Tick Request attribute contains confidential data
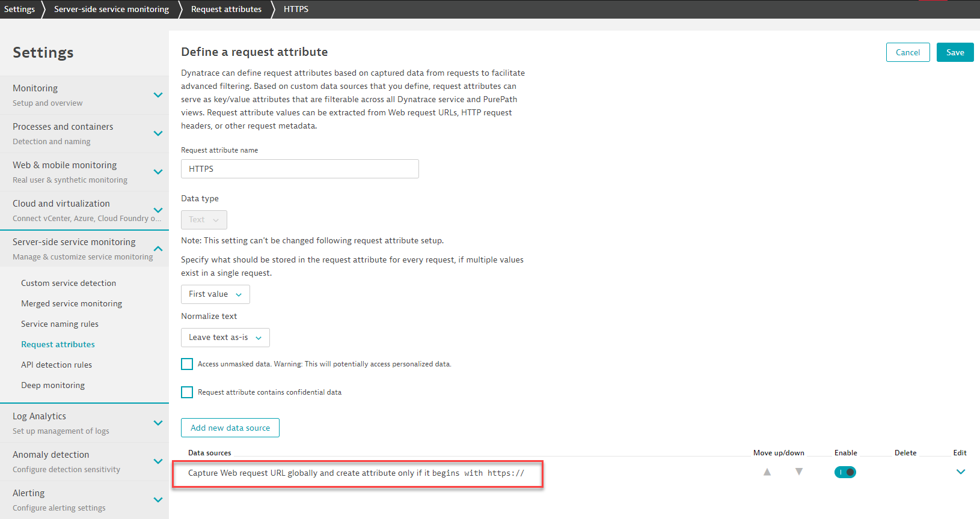980x519 pixels. point(187,392)
